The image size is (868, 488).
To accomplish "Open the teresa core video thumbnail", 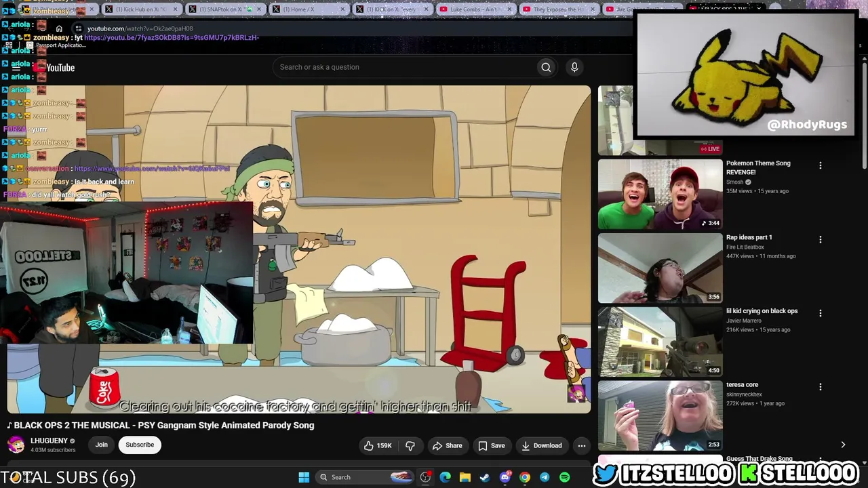I will (x=660, y=416).
